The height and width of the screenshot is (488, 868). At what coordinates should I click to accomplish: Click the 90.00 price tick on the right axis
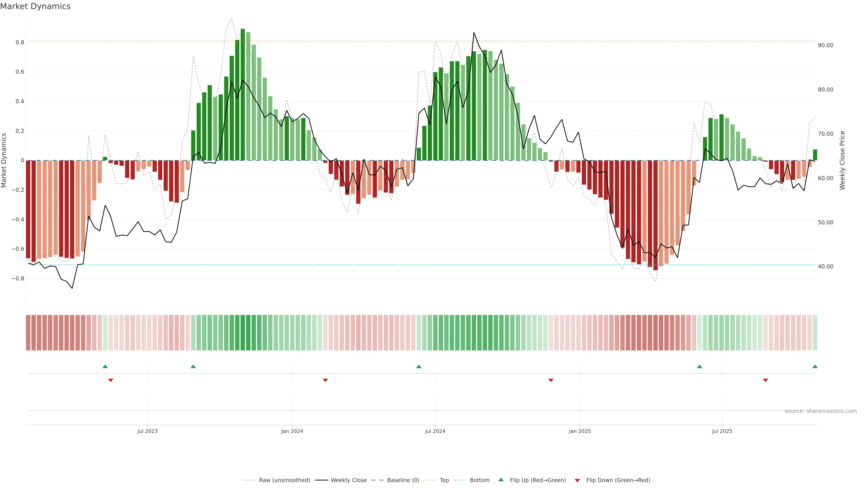point(826,45)
